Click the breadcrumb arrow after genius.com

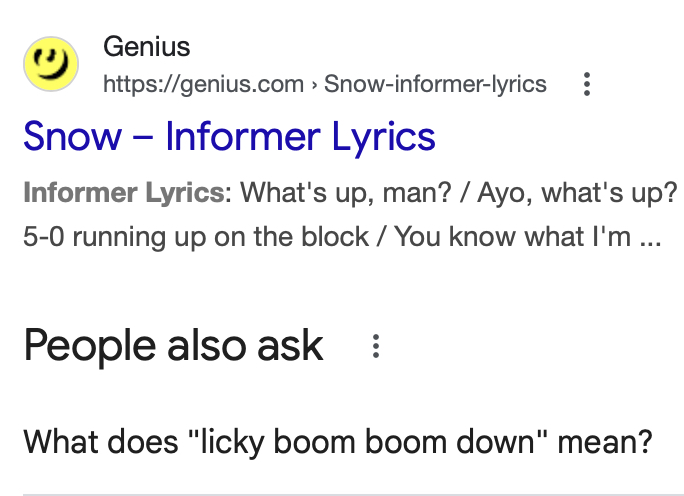[x=314, y=84]
